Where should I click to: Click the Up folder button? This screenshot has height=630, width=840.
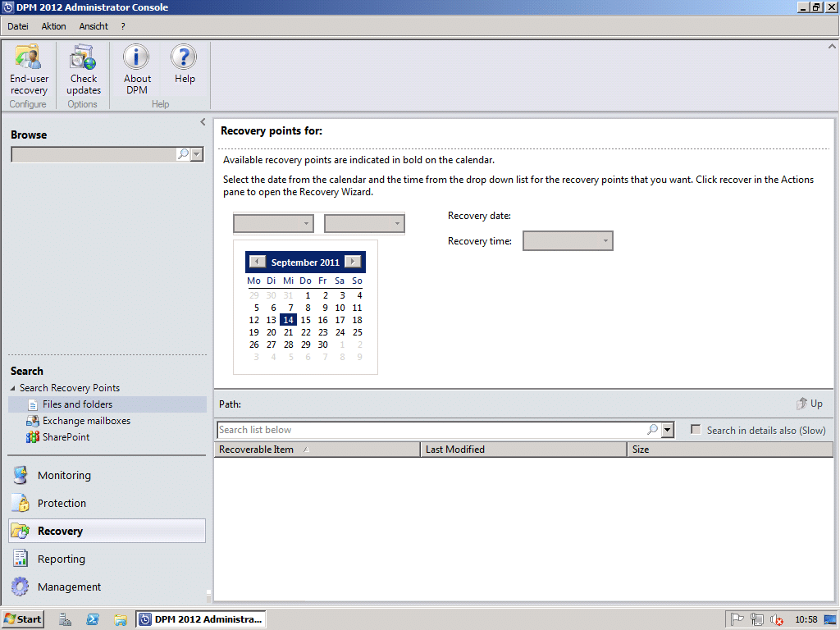click(x=810, y=404)
